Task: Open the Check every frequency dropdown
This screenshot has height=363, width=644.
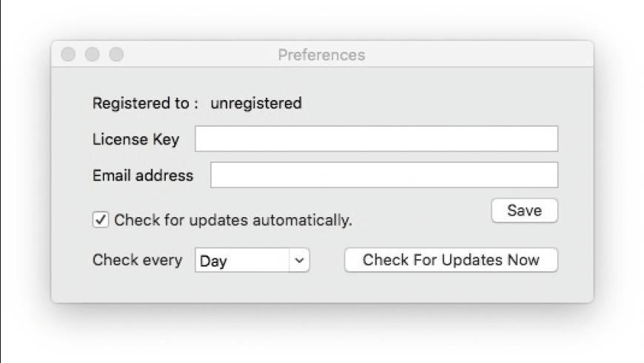Action: (252, 261)
